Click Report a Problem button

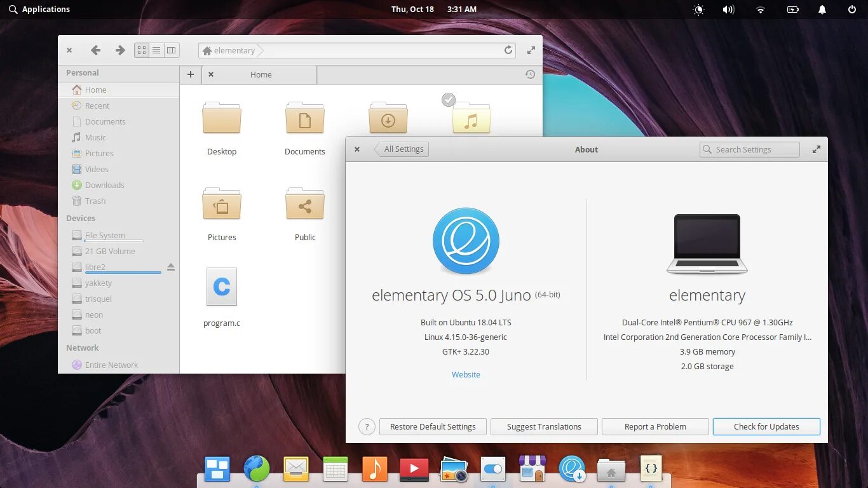tap(655, 426)
